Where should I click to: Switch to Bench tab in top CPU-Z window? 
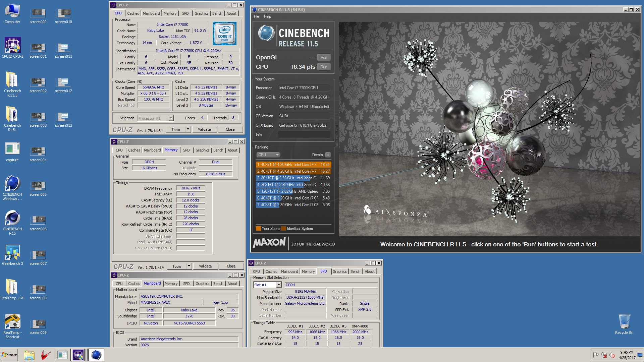[217, 13]
